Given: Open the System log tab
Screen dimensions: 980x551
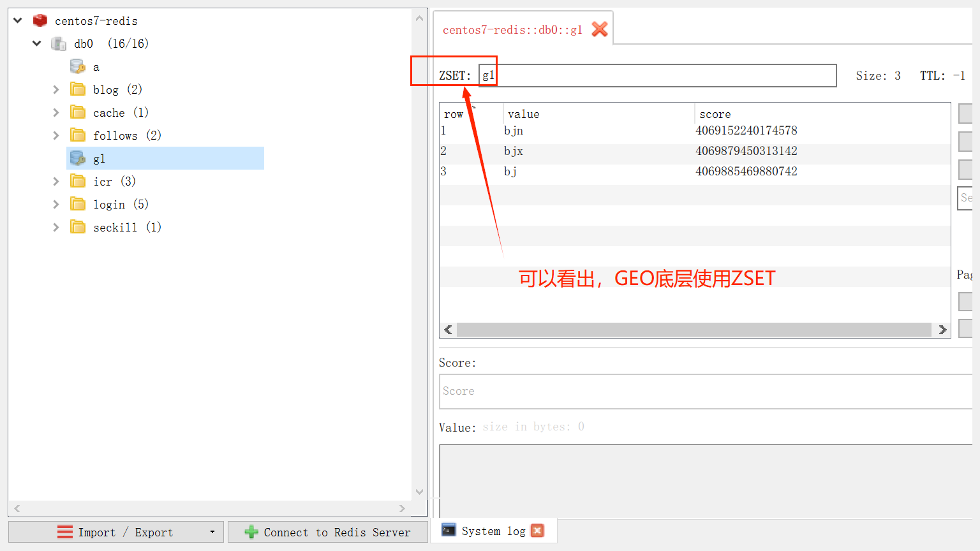Looking at the screenshot, I should [493, 531].
